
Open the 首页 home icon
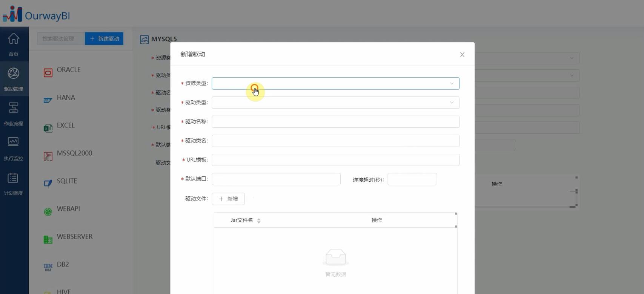click(x=14, y=38)
